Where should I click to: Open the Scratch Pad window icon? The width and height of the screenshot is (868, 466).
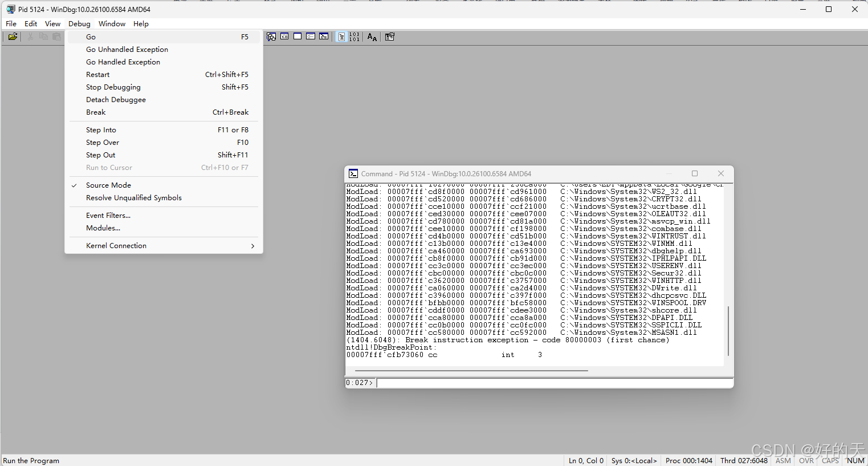tap(298, 37)
